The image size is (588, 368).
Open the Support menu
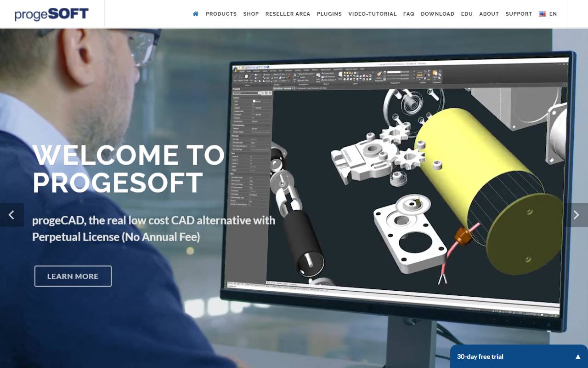click(519, 14)
